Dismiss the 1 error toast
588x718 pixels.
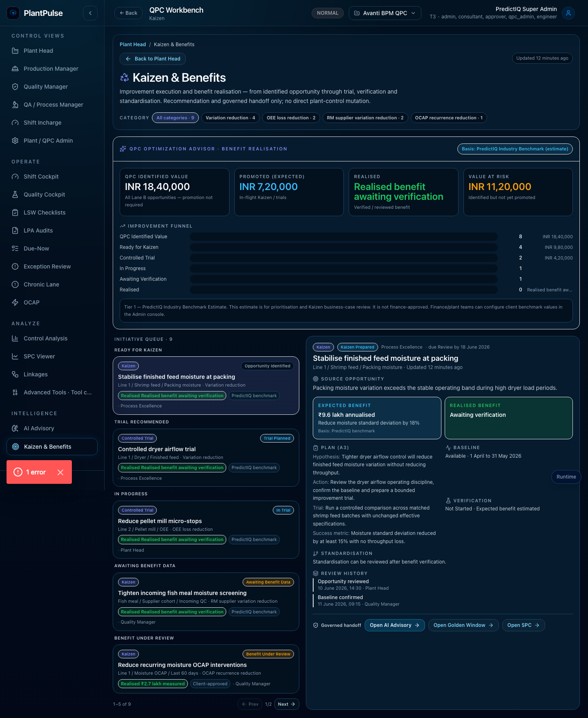[x=60, y=472]
